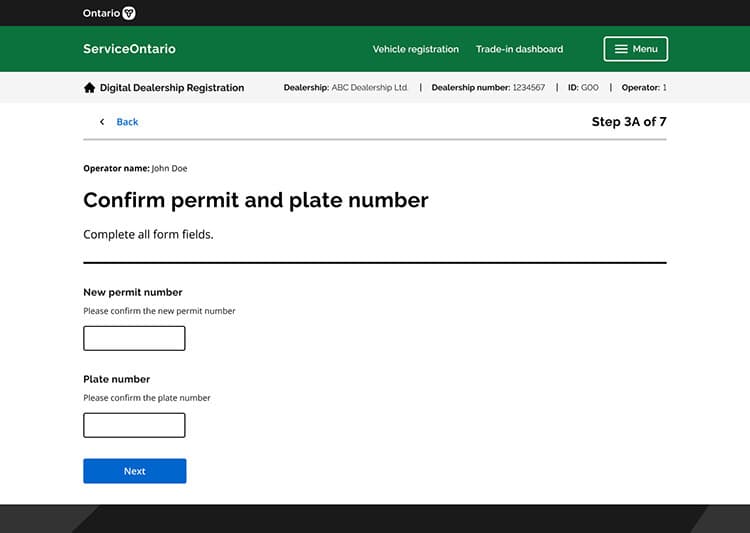Click the Confirm permit and plate number heading
Image resolution: width=750 pixels, height=533 pixels.
pos(255,200)
